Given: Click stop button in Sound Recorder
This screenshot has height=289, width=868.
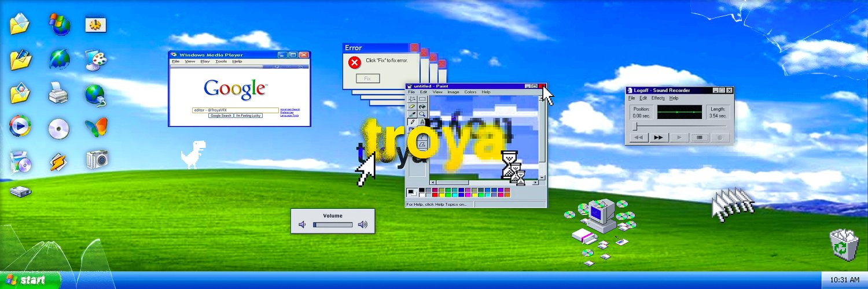Looking at the screenshot, I should click(700, 138).
